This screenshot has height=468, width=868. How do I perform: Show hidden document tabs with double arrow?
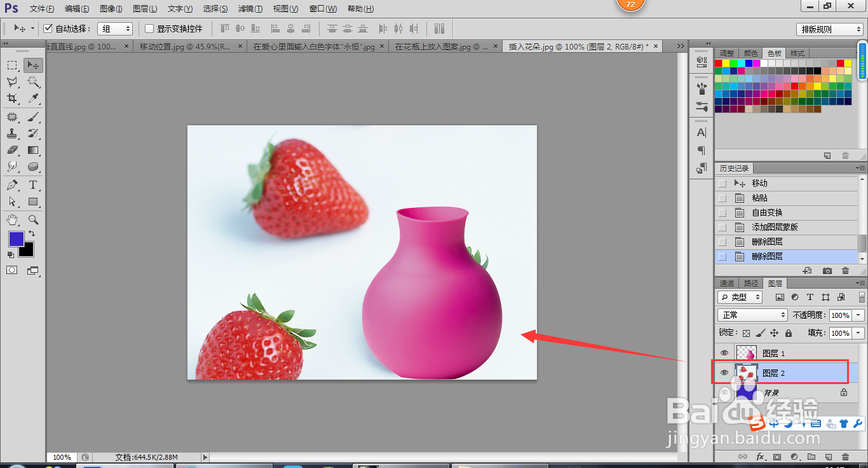681,46
